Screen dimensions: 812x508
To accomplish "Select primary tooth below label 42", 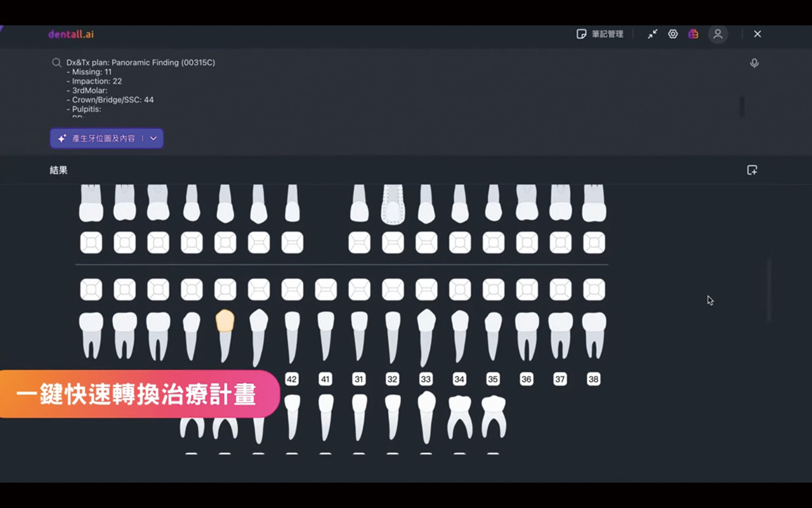I will coord(292,417).
